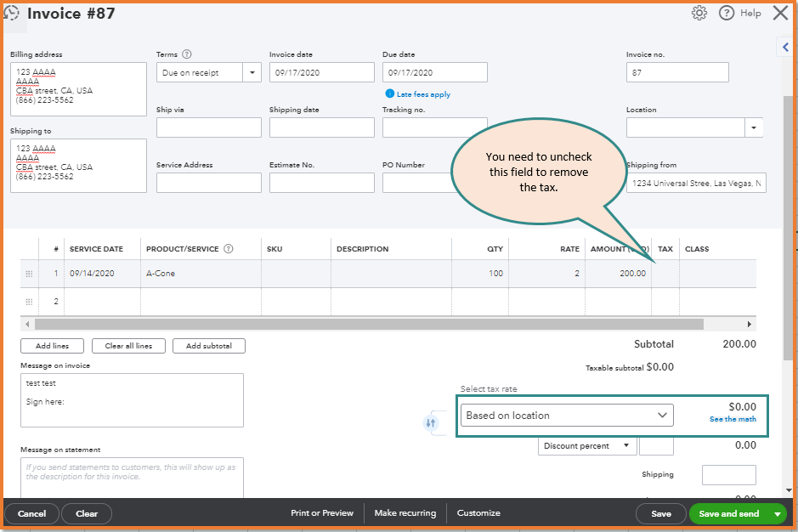
Task: Click the DESCRIPTION column header
Action: point(362,249)
